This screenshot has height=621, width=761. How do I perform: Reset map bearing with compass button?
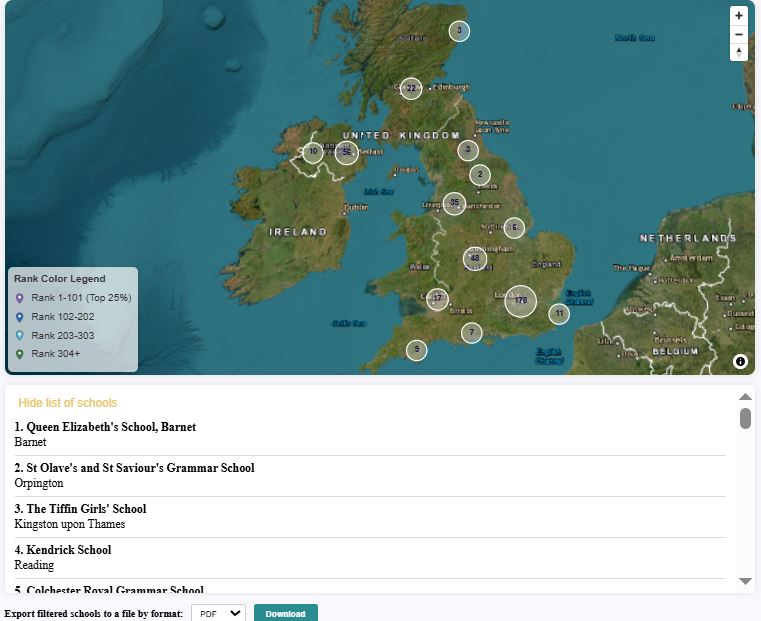pyautogui.click(x=739, y=52)
